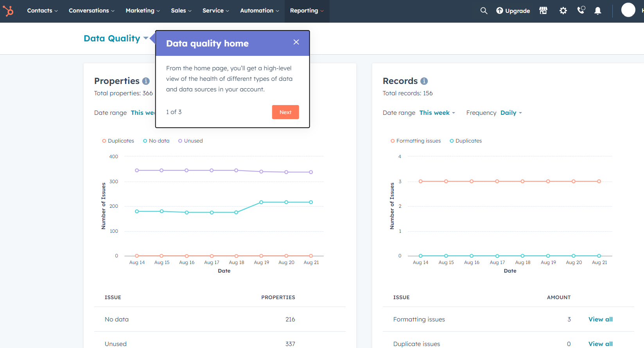
Task: Click the Next button in the tour popup
Action: pyautogui.click(x=285, y=112)
